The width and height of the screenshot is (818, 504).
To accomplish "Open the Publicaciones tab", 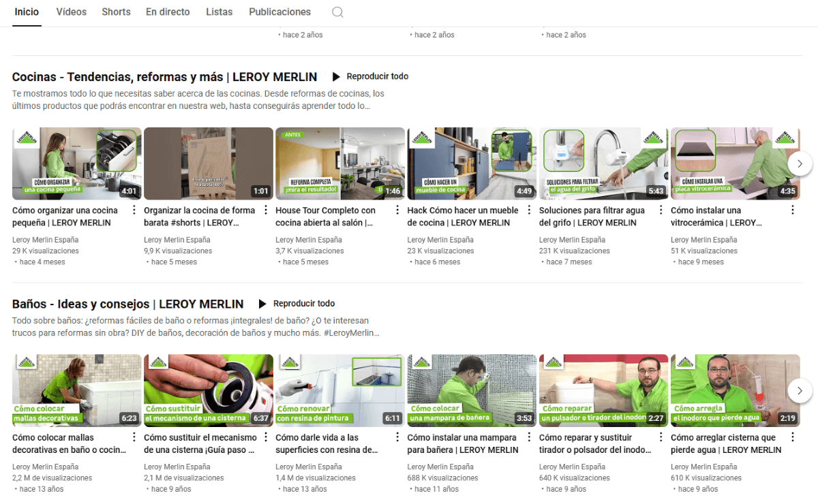I will coord(279,12).
